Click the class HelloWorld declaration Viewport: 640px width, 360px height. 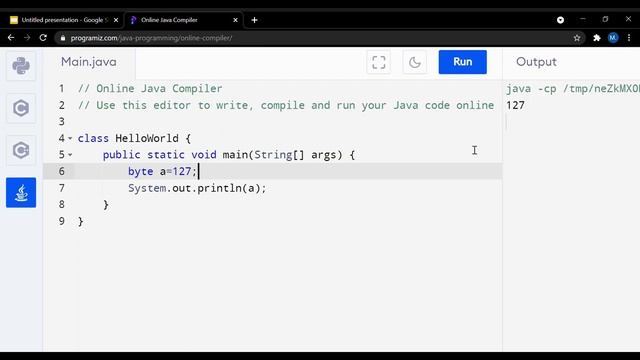[134, 138]
